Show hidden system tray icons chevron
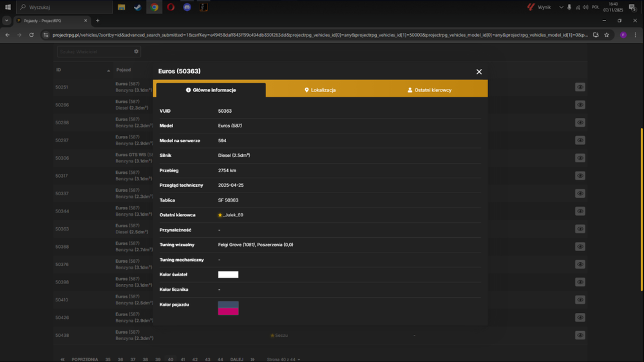The image size is (644, 362). point(561,7)
